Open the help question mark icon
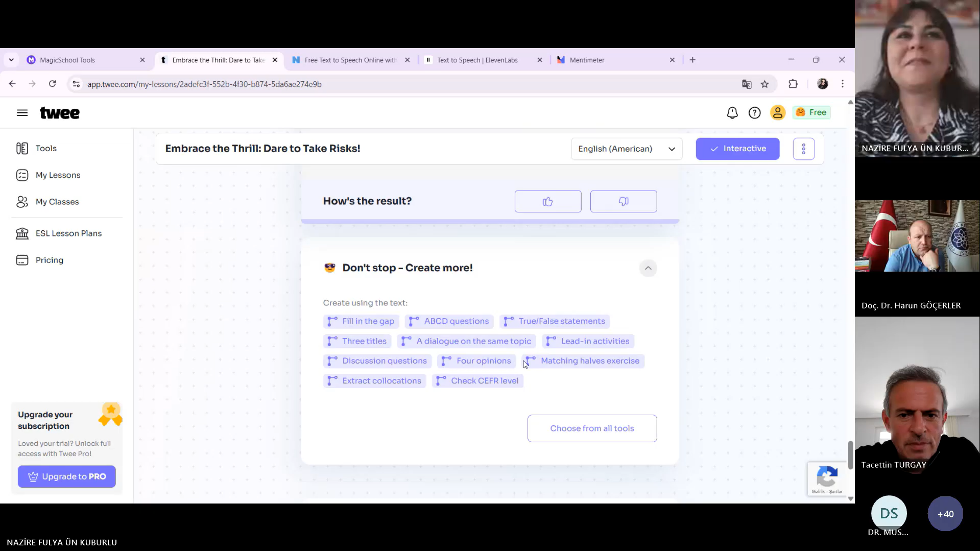 click(754, 113)
